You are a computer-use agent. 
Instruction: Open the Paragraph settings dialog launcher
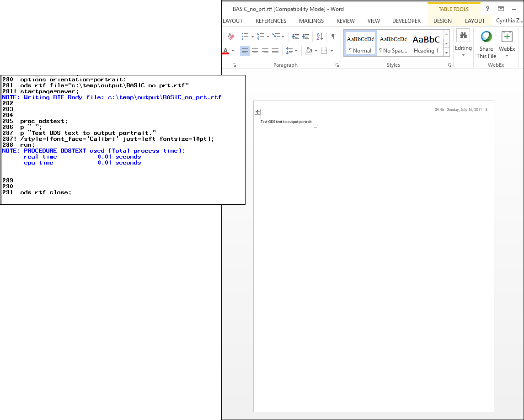tap(337, 65)
